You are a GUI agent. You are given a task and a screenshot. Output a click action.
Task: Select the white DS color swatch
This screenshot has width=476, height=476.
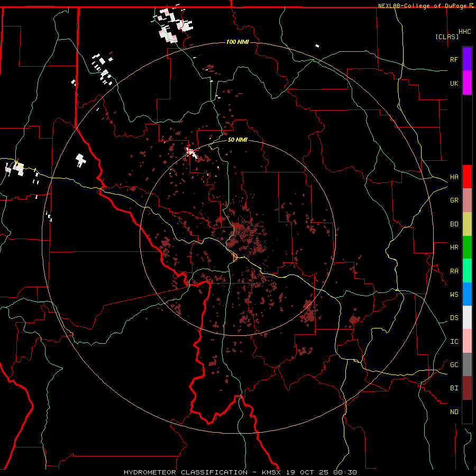pos(467,317)
